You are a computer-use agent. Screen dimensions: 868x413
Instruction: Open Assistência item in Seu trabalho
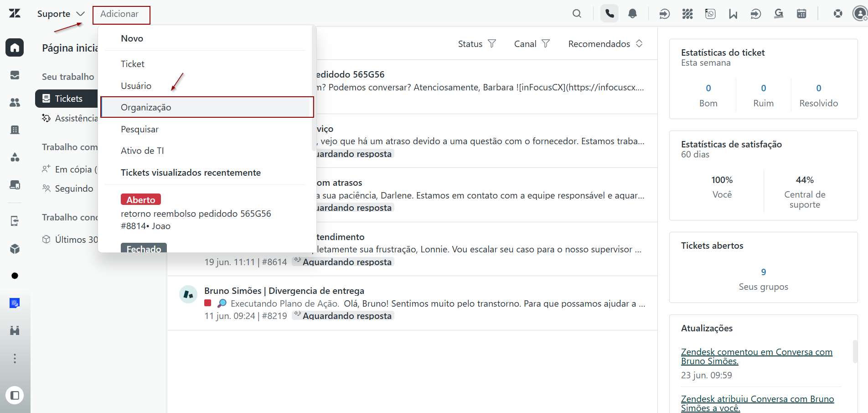tap(70, 118)
